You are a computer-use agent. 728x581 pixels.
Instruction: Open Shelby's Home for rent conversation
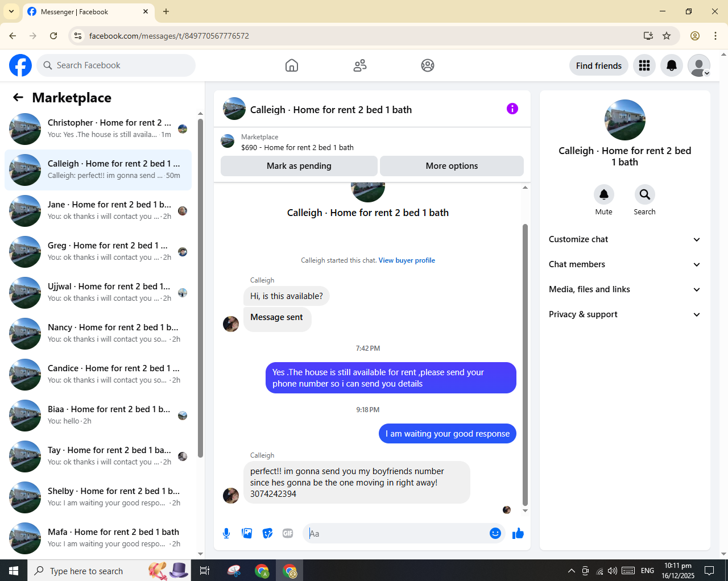click(98, 497)
